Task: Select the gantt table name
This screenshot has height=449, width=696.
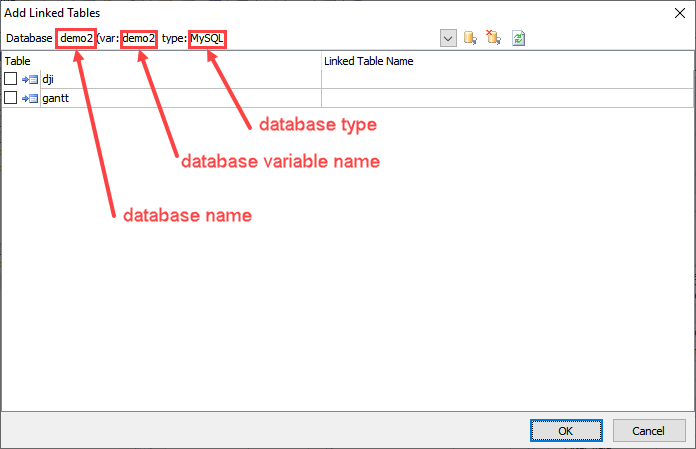Action: tap(55, 98)
